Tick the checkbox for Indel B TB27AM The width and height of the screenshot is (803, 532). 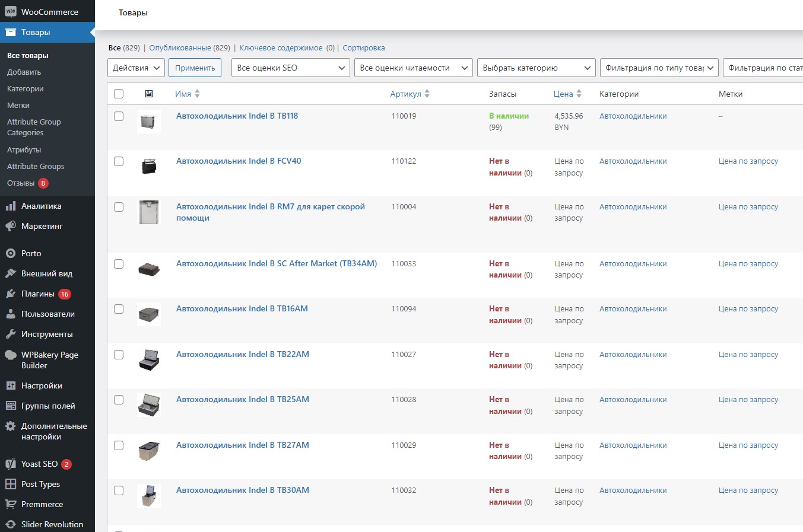click(x=119, y=445)
